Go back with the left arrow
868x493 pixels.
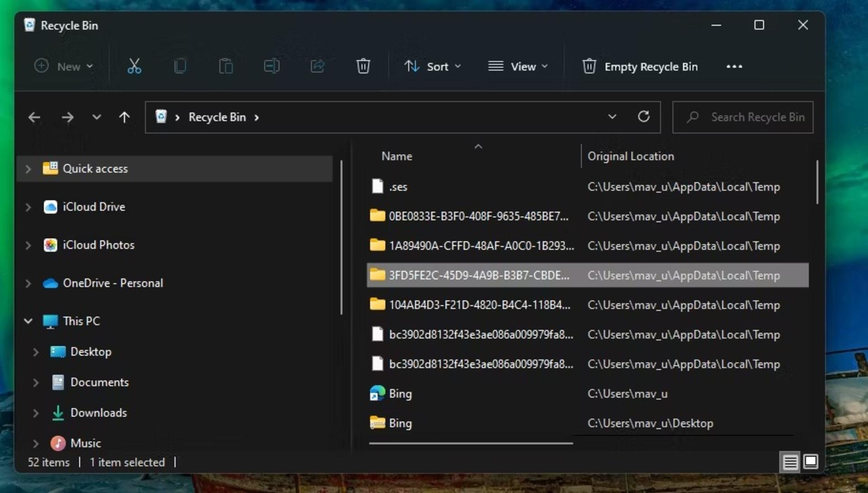(34, 117)
